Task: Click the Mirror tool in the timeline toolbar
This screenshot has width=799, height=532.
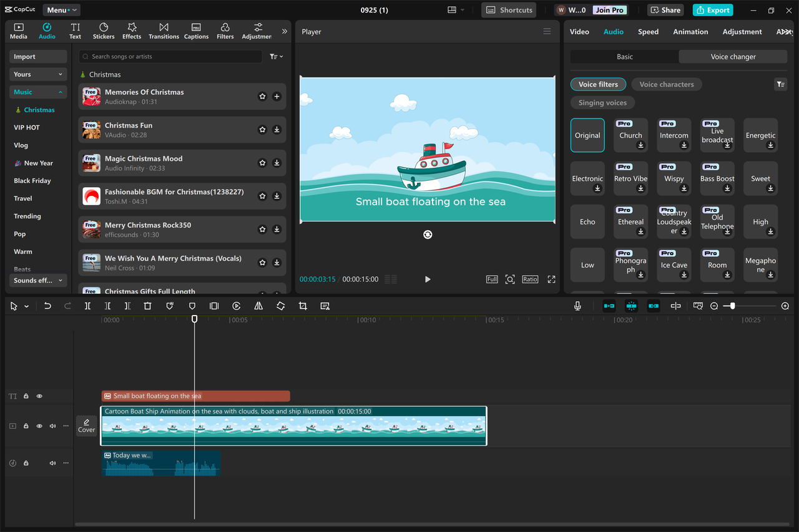Action: pyautogui.click(x=258, y=306)
